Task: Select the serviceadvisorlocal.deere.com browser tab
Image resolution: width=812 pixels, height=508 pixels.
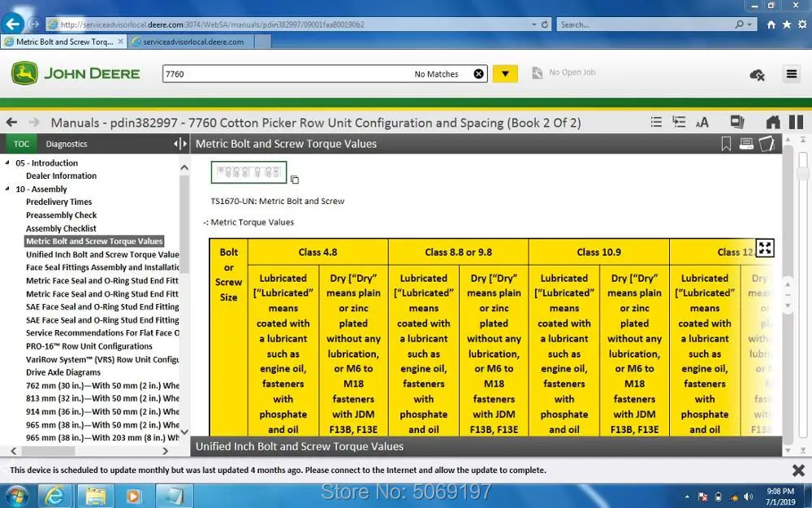Action: [192, 41]
